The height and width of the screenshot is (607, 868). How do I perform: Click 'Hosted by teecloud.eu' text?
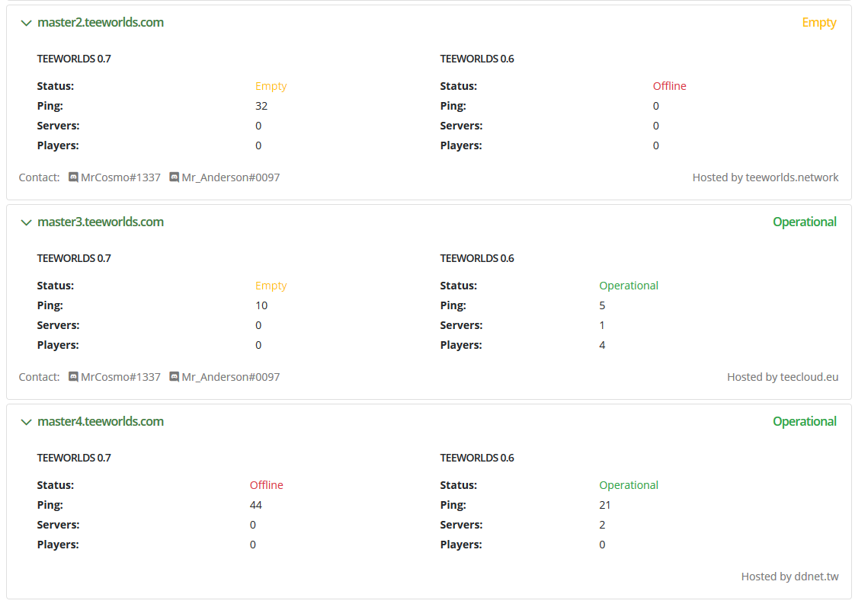pos(783,377)
